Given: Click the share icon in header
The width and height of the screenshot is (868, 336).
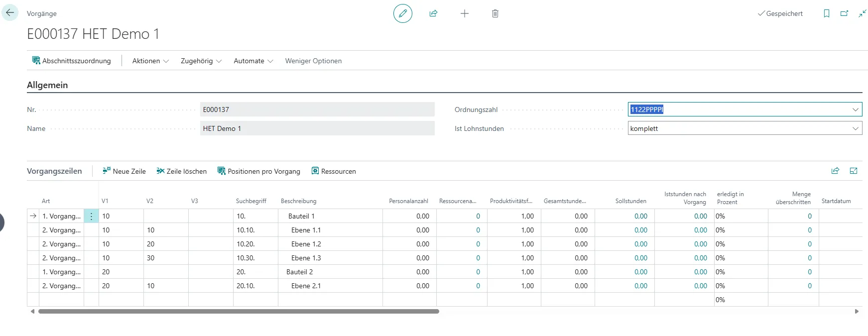Looking at the screenshot, I should coord(433,13).
